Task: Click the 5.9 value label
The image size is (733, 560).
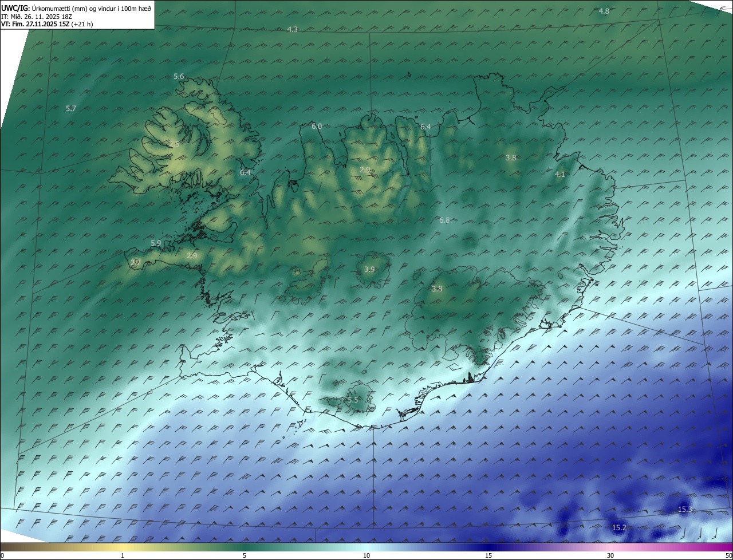Action: point(156,243)
